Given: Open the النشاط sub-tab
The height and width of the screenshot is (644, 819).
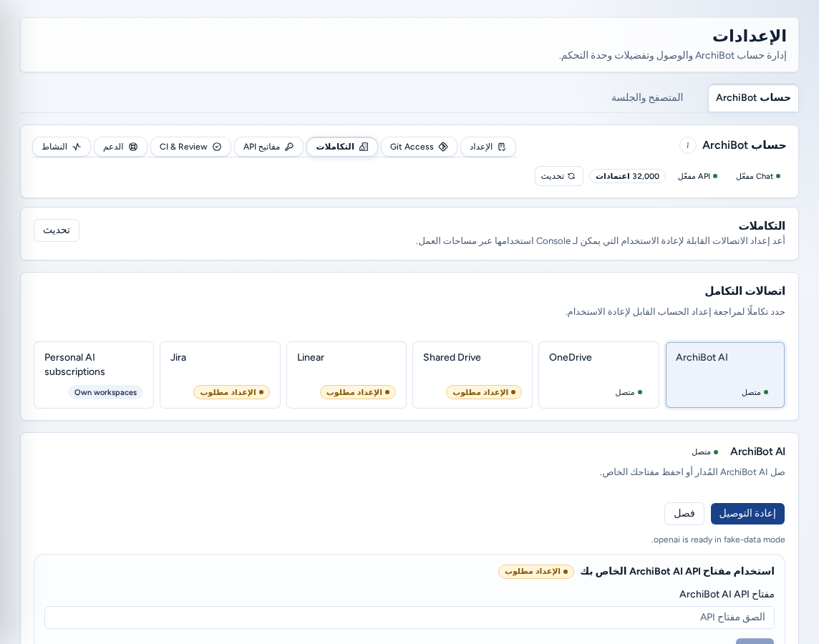Looking at the screenshot, I should coord(62,147).
